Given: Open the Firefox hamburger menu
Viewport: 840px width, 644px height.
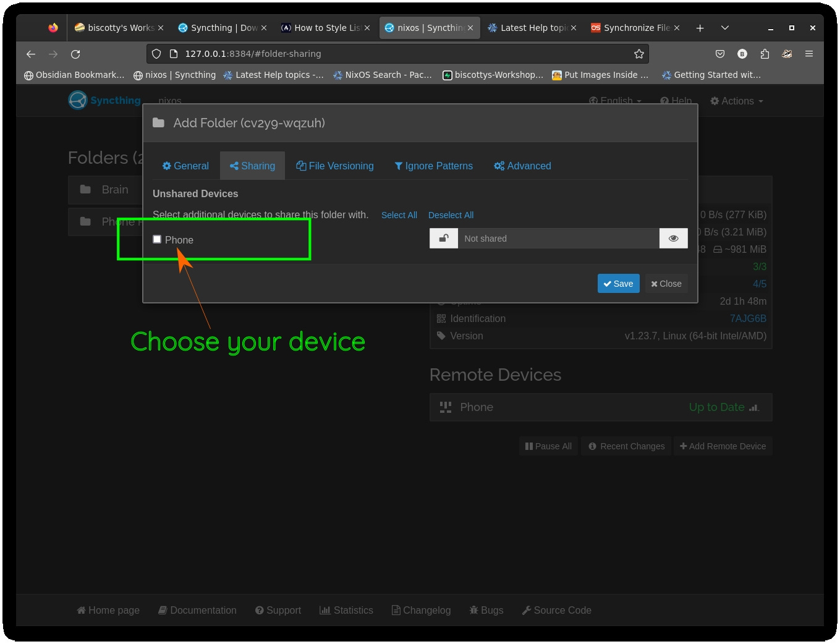Looking at the screenshot, I should (x=809, y=54).
